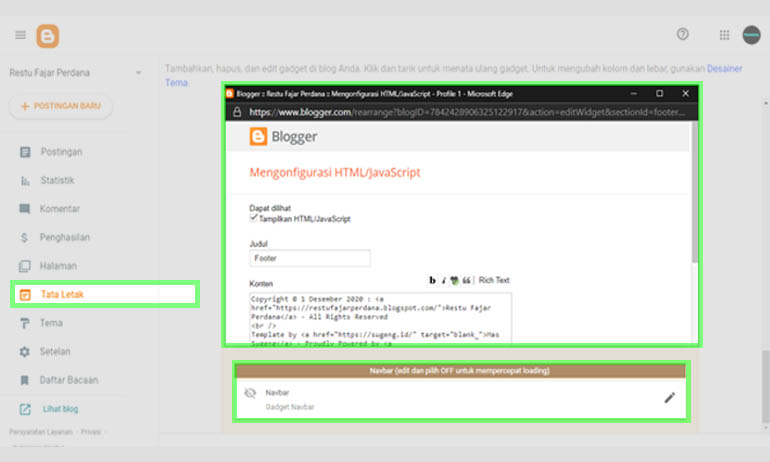Click inside the Konten HTML text area
This screenshot has width=770, height=462.
[381, 318]
